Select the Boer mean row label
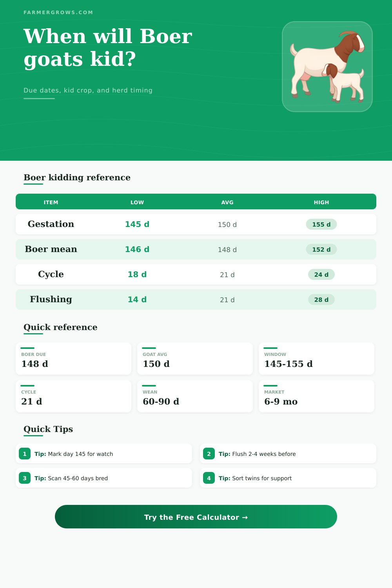Image resolution: width=392 pixels, height=588 pixels. pyautogui.click(x=51, y=249)
